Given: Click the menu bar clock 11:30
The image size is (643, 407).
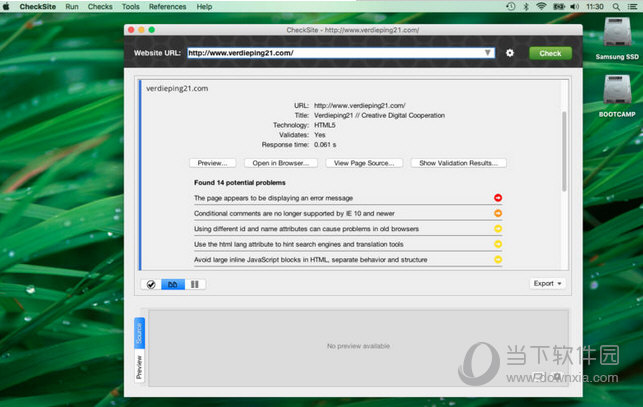Looking at the screenshot, I should pos(595,7).
